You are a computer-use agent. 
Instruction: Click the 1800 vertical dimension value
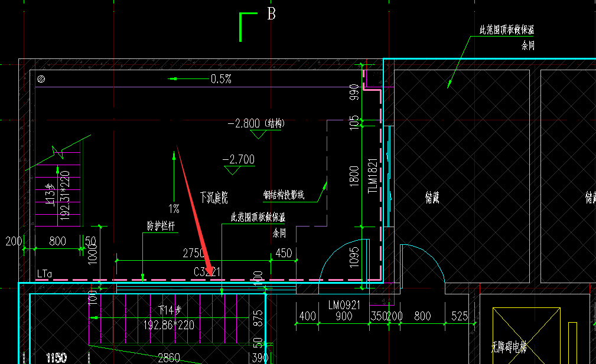click(354, 176)
